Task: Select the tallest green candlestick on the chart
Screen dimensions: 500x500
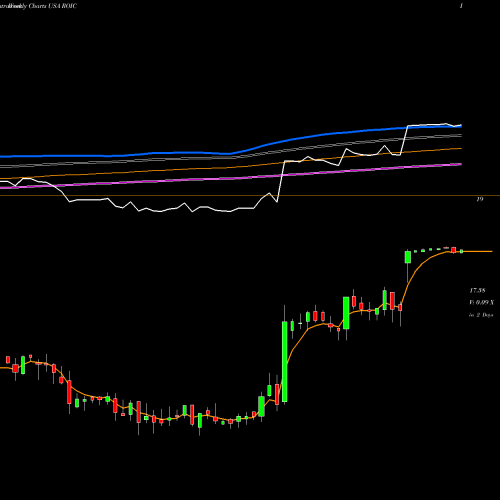Action: (285, 362)
